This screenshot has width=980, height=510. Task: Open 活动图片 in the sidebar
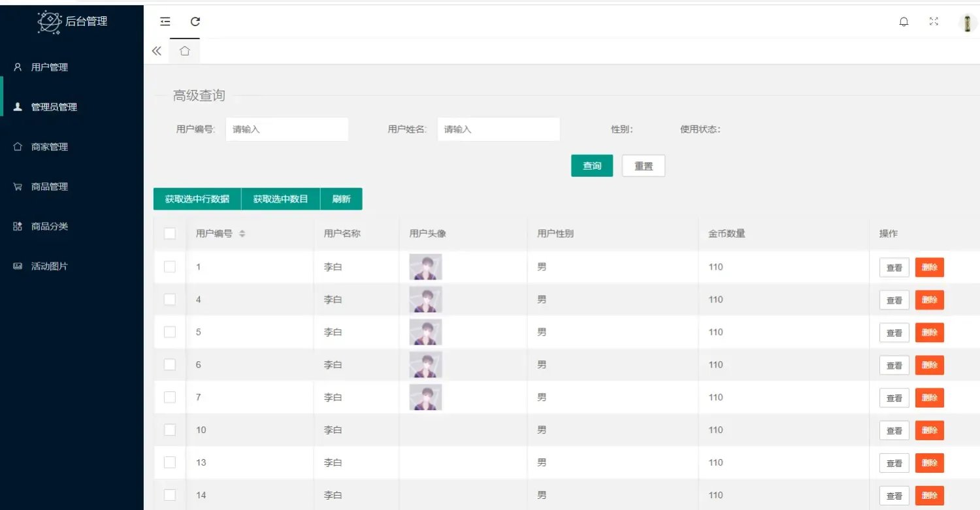click(x=50, y=266)
